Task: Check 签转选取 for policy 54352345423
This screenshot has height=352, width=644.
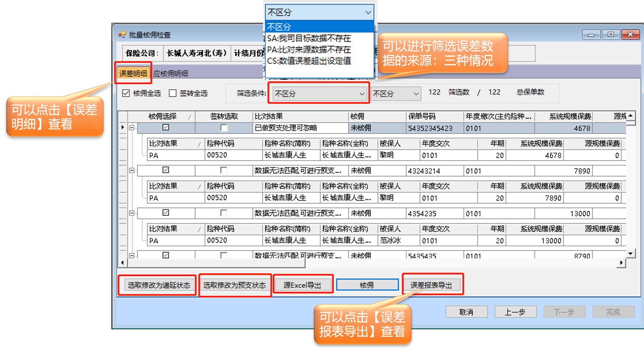Action: pos(224,128)
